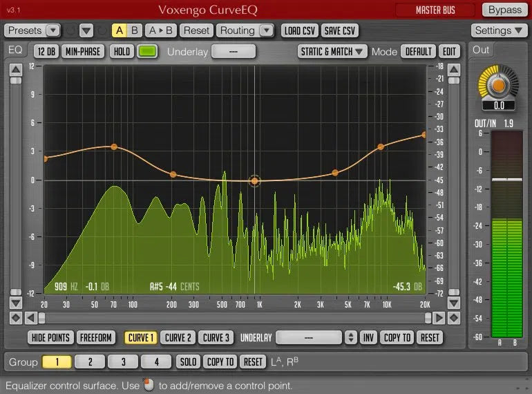Click the Load CSV button

click(299, 30)
